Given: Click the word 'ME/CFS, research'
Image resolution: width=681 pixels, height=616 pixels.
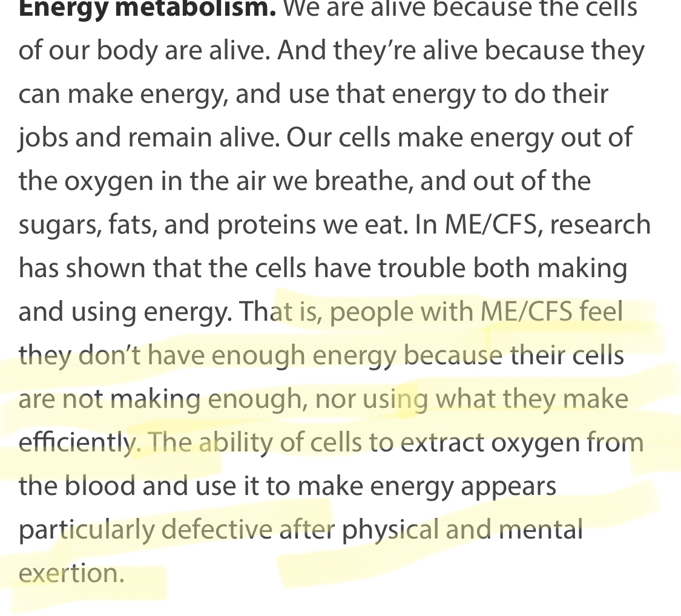Looking at the screenshot, I should [x=548, y=224].
